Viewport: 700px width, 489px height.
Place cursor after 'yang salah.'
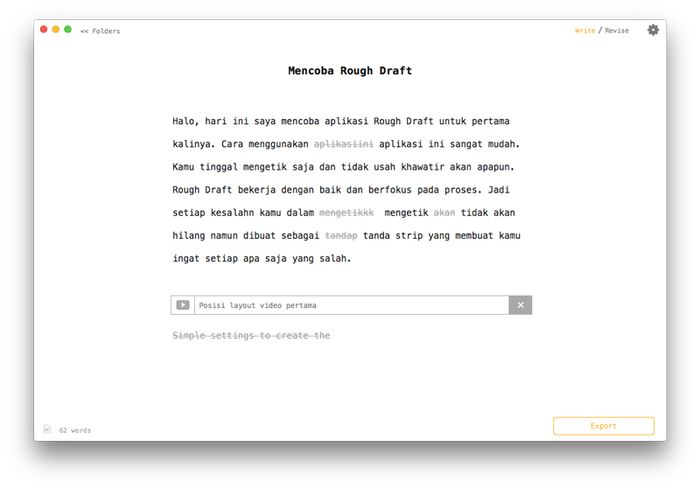click(352, 259)
